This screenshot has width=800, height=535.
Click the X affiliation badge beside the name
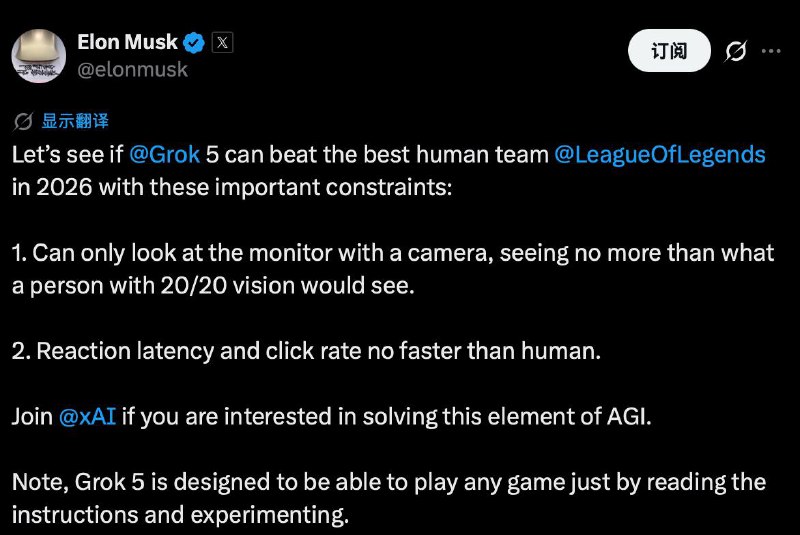click(x=222, y=43)
